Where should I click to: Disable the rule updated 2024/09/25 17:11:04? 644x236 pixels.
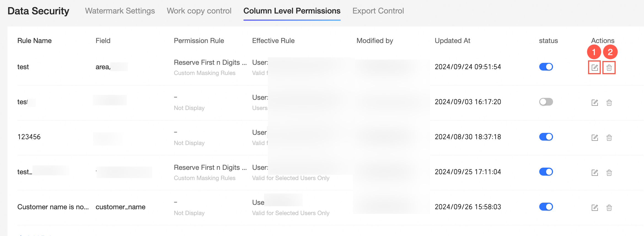pos(546,172)
